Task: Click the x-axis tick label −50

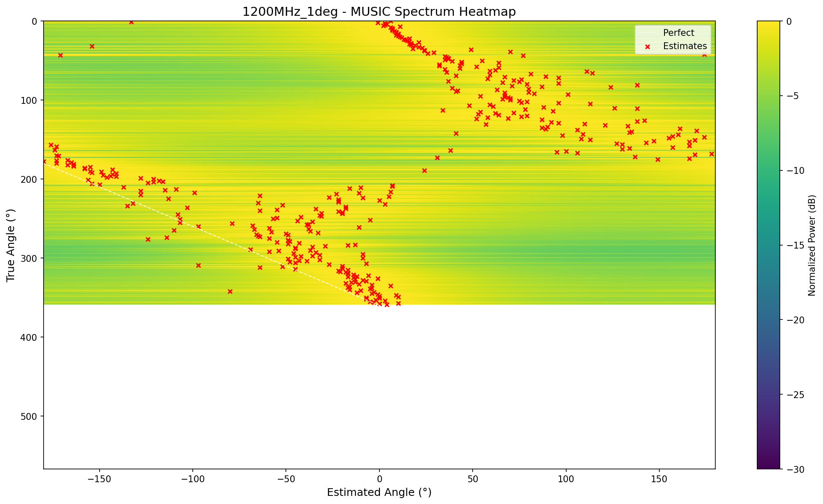Action: [286, 479]
